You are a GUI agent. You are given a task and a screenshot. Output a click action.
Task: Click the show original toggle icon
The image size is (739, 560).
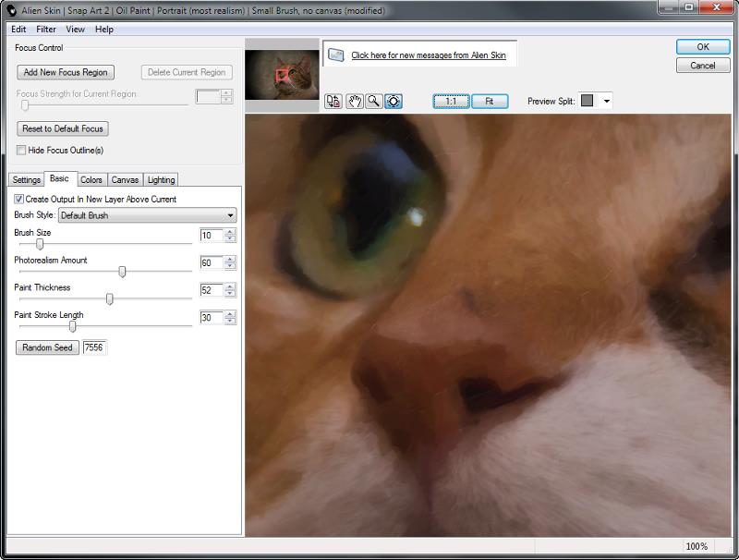[x=333, y=102]
